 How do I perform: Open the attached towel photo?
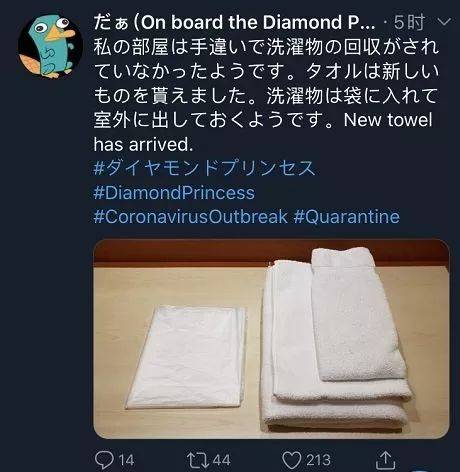(271, 338)
